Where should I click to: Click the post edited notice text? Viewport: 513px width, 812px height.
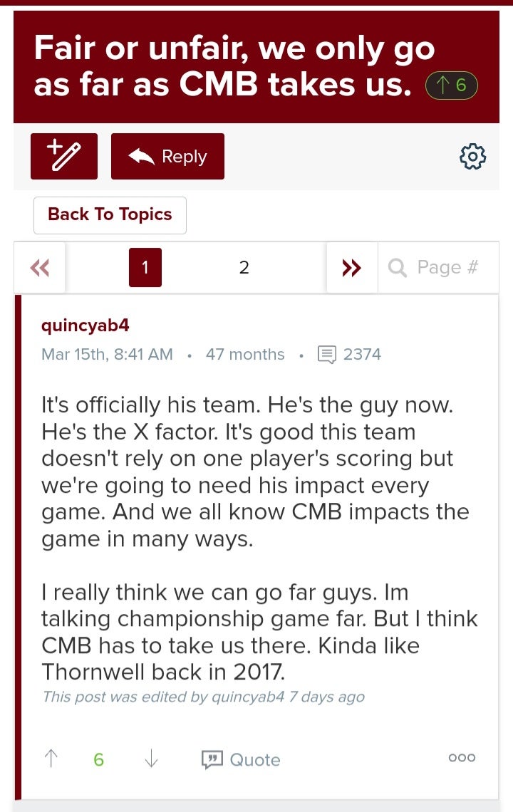pyautogui.click(x=203, y=697)
